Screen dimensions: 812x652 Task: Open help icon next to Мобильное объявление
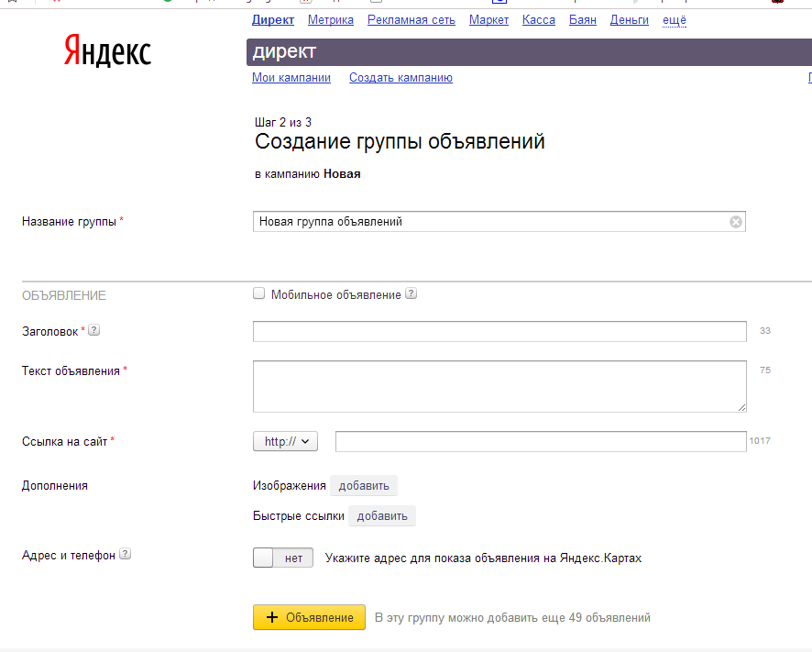coord(411,293)
